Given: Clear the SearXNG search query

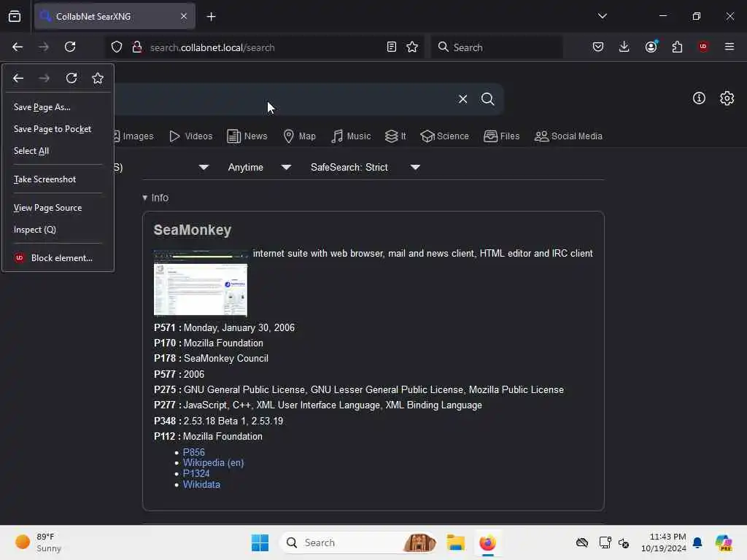Looking at the screenshot, I should click(462, 99).
